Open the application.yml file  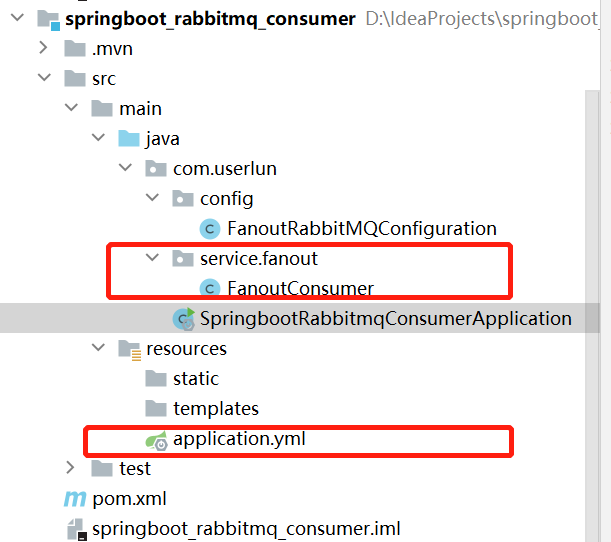coord(239,439)
